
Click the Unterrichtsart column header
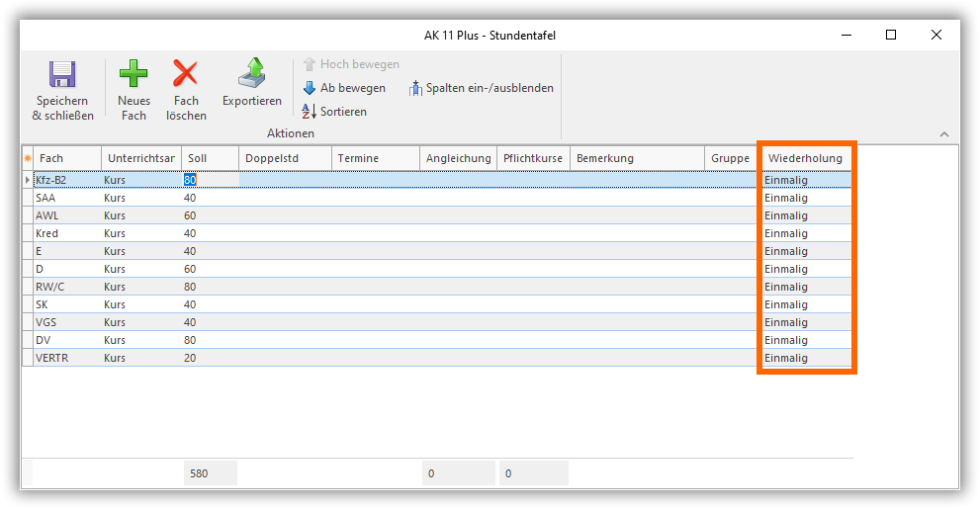pyautogui.click(x=140, y=158)
